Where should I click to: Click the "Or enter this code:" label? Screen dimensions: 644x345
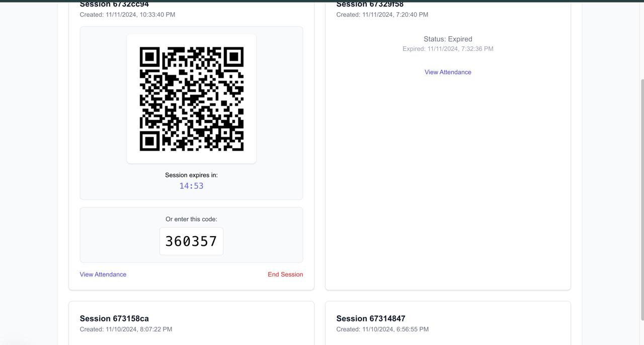(x=191, y=219)
